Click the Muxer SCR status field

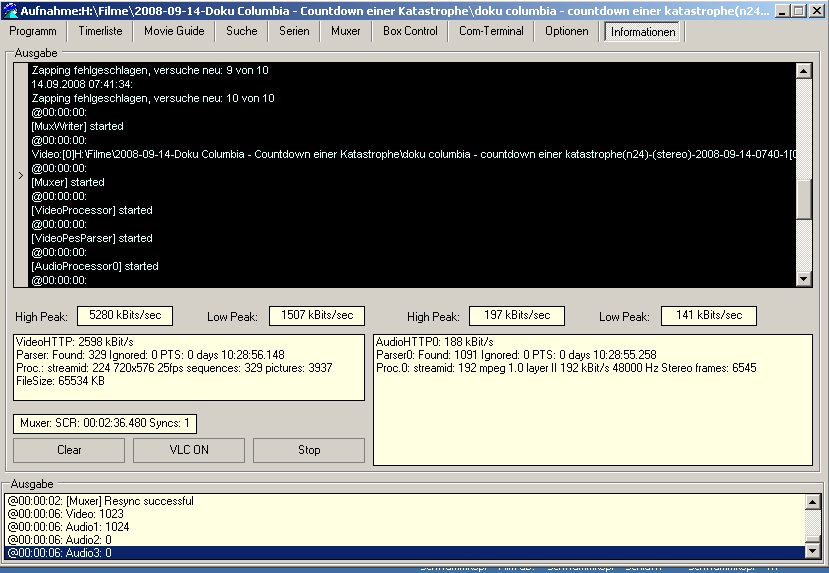(x=105, y=423)
